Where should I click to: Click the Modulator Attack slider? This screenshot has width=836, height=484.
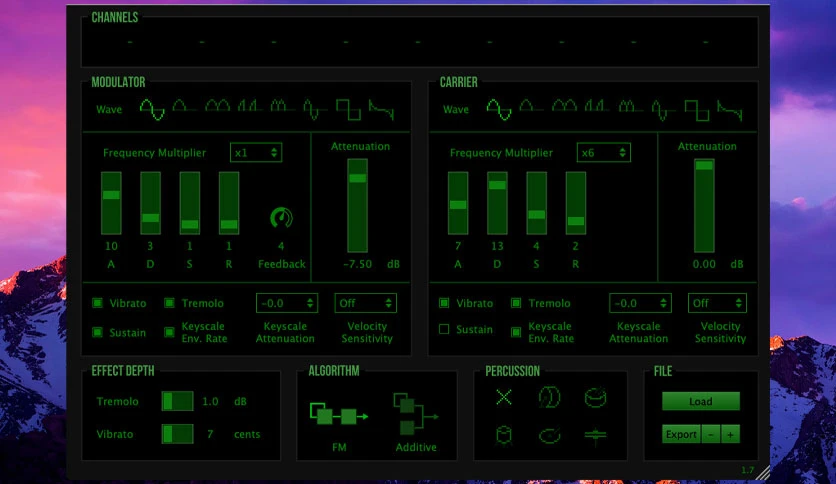[x=111, y=203]
